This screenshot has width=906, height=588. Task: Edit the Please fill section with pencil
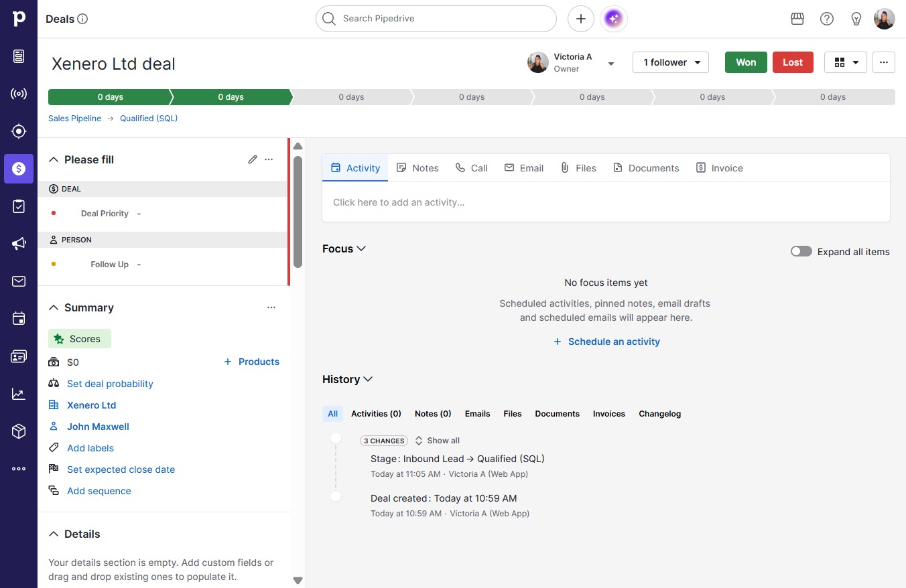pos(253,159)
